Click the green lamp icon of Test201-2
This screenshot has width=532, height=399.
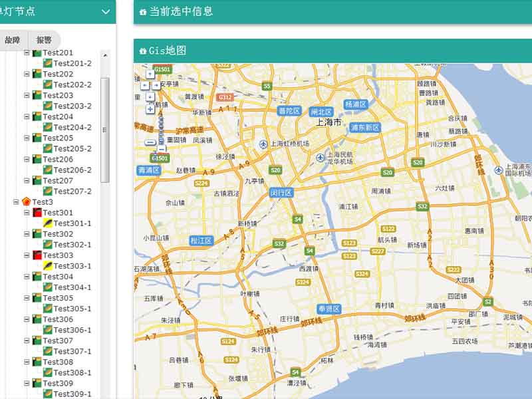click(48, 63)
